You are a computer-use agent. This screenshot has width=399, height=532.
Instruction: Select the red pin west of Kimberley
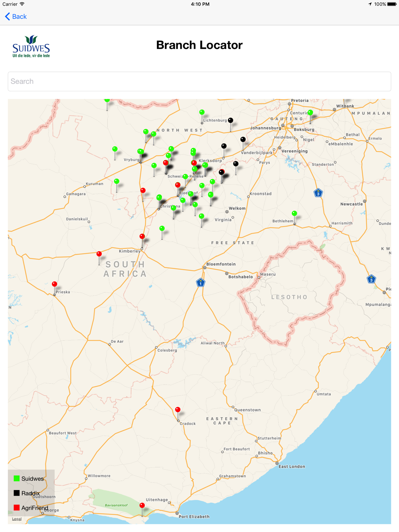coord(99,254)
